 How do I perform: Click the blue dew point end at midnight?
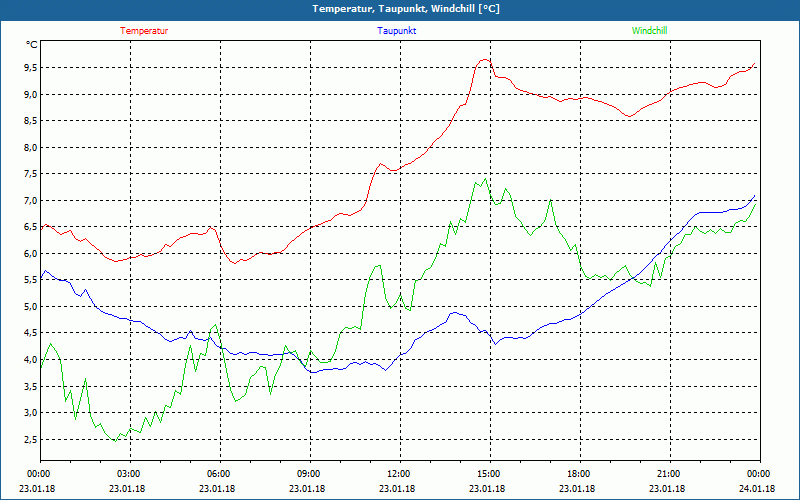point(754,196)
